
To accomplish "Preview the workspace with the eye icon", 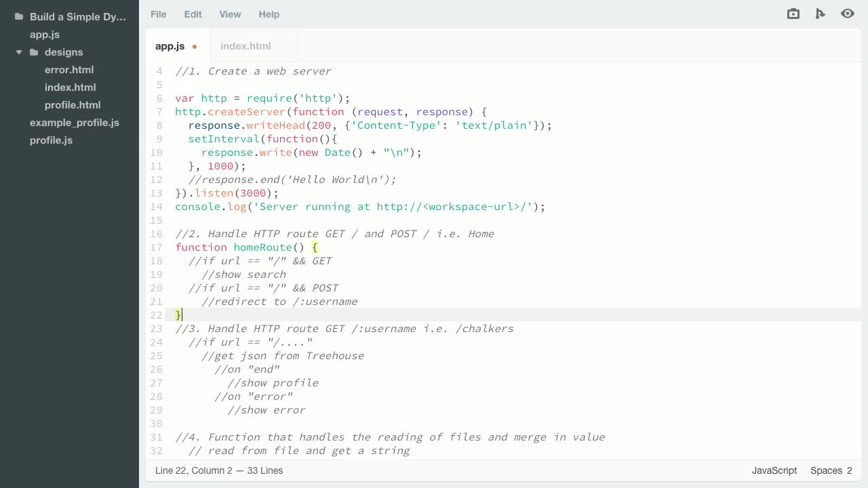I will [x=847, y=14].
